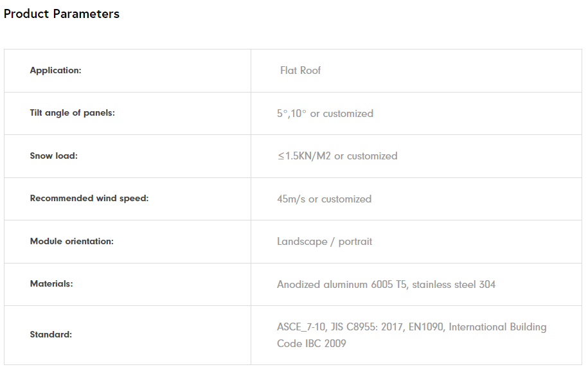Viewport: 588px width, 385px height.
Task: Select the Flat Roof value
Action: pos(300,70)
